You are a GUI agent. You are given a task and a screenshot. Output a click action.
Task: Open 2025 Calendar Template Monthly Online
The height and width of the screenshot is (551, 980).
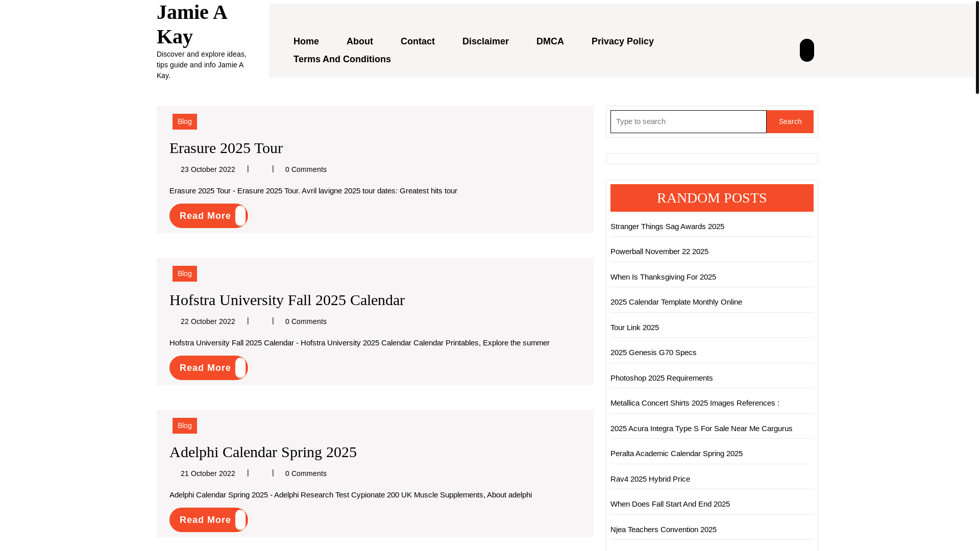676,302
